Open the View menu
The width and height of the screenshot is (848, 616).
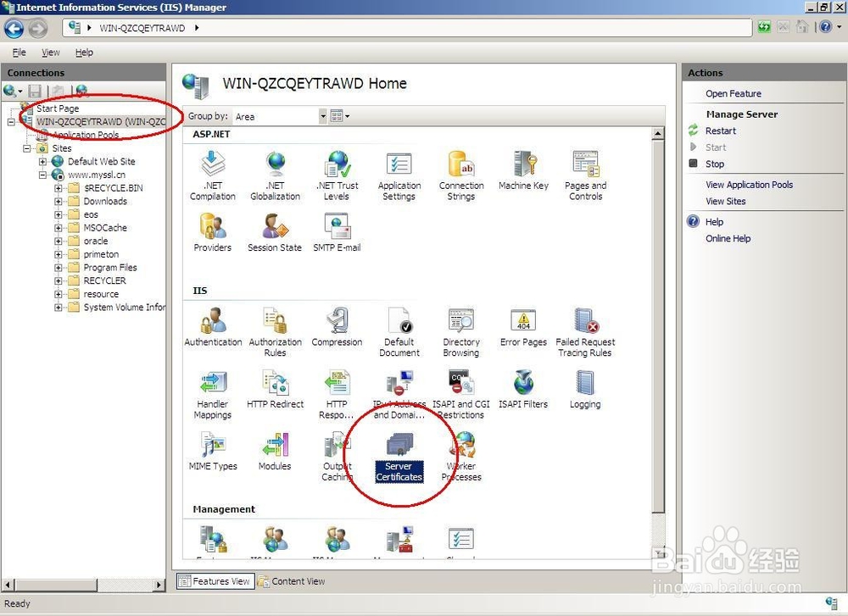click(51, 52)
